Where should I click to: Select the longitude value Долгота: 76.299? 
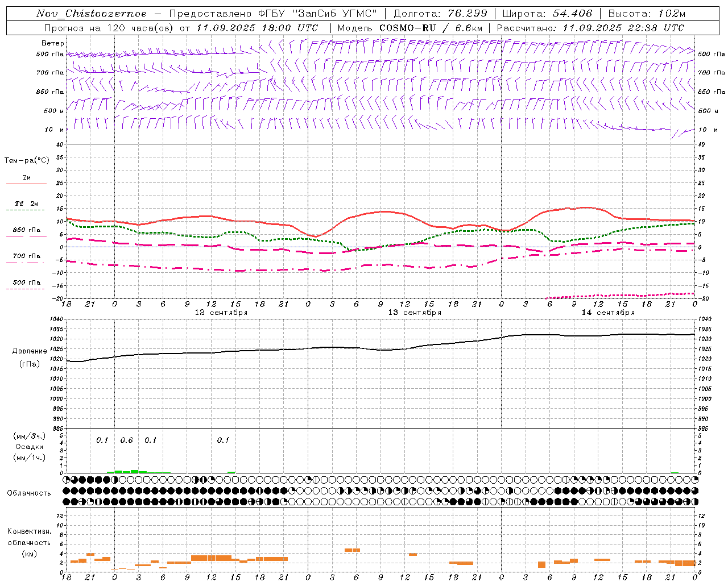tap(440, 14)
